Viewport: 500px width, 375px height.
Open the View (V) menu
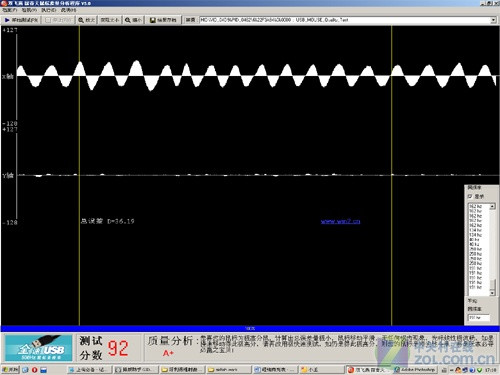point(29,10)
